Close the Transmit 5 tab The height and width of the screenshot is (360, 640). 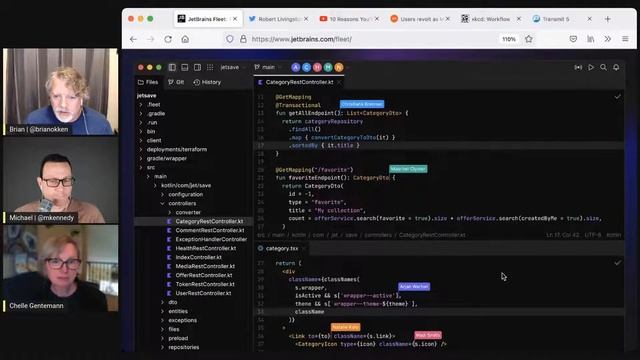pos(589,19)
